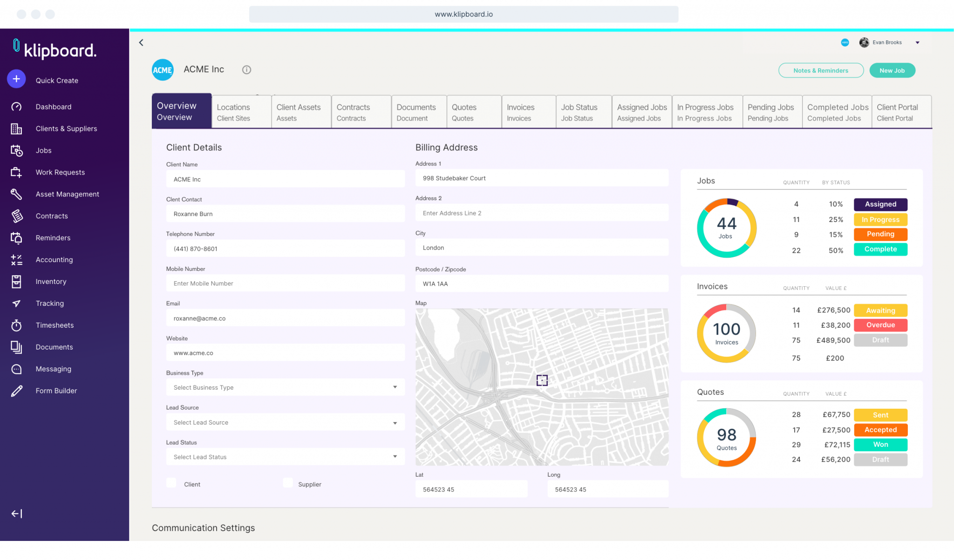
Task: Click the info icon next to ACME Inc
Action: (246, 70)
